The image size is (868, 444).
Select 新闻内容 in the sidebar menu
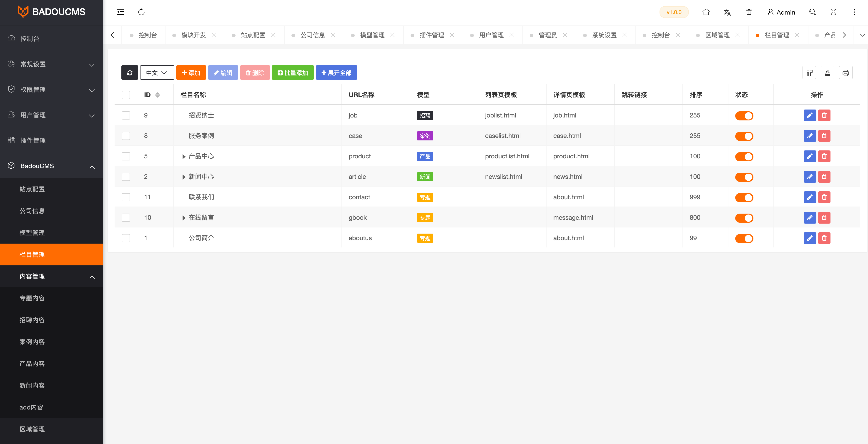[x=32, y=385]
